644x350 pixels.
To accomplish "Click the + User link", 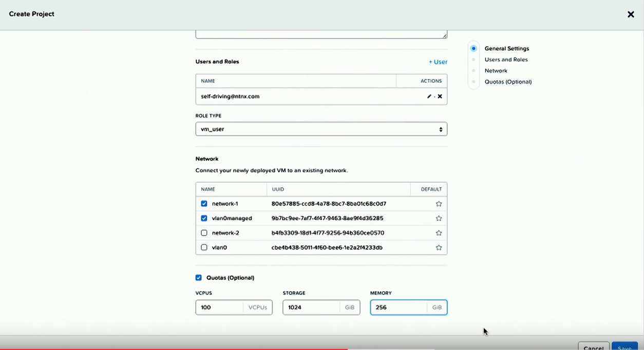I will tap(438, 62).
